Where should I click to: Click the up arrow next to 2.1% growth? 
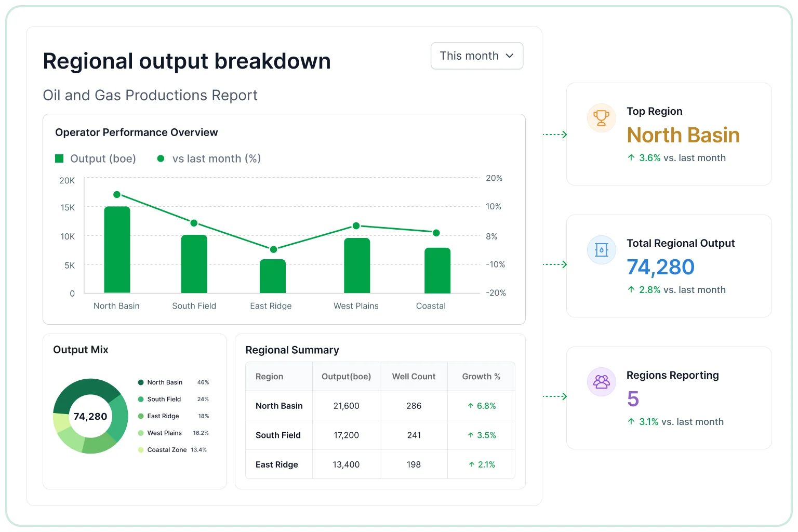point(471,464)
